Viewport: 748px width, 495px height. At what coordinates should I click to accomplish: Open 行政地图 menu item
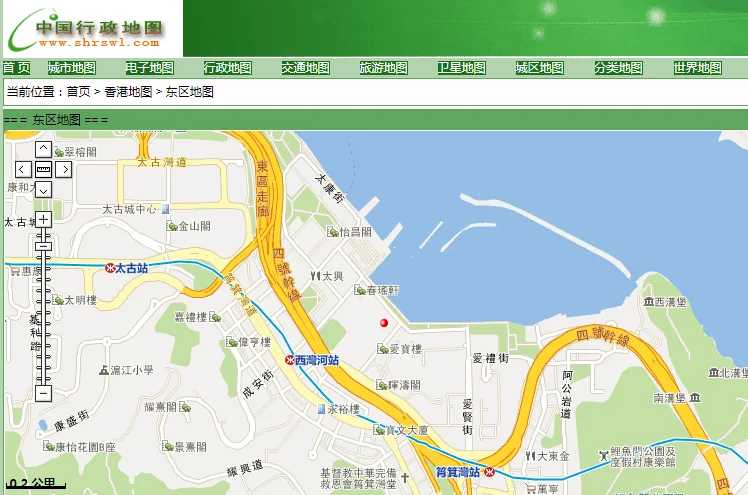[x=228, y=68]
